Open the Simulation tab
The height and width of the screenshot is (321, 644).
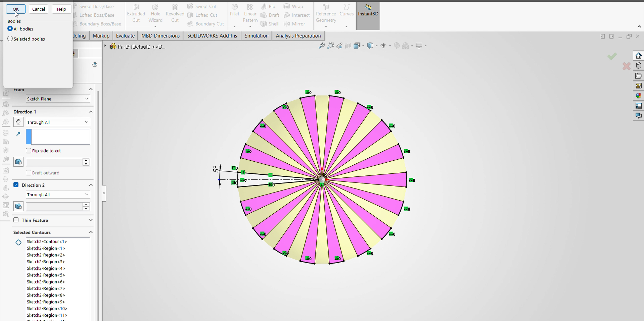click(x=257, y=36)
